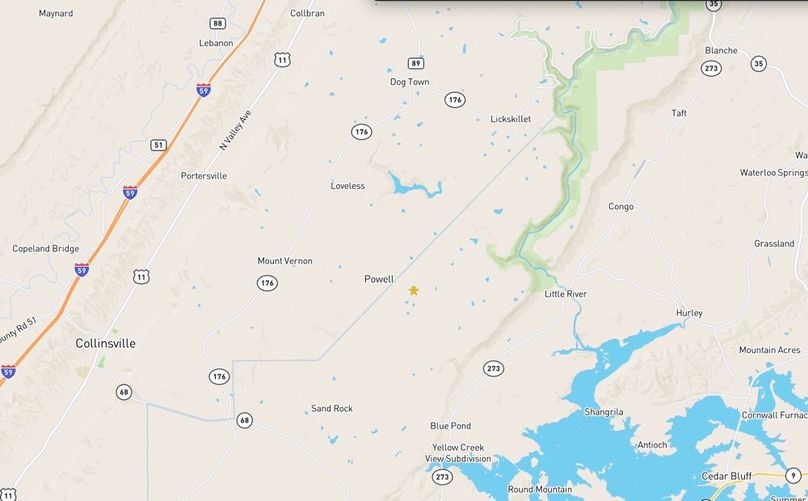Select the Yellow Creek View Subdivision label

coord(458,453)
